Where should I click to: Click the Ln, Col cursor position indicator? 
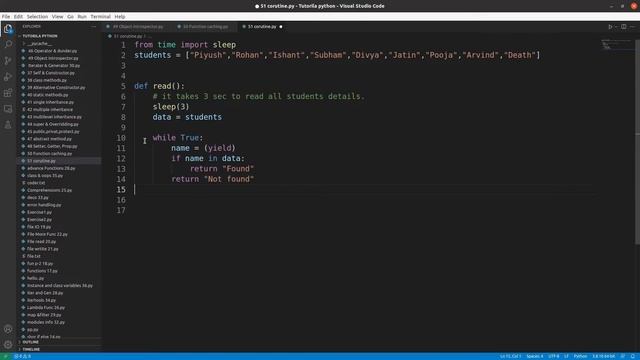click(511, 356)
